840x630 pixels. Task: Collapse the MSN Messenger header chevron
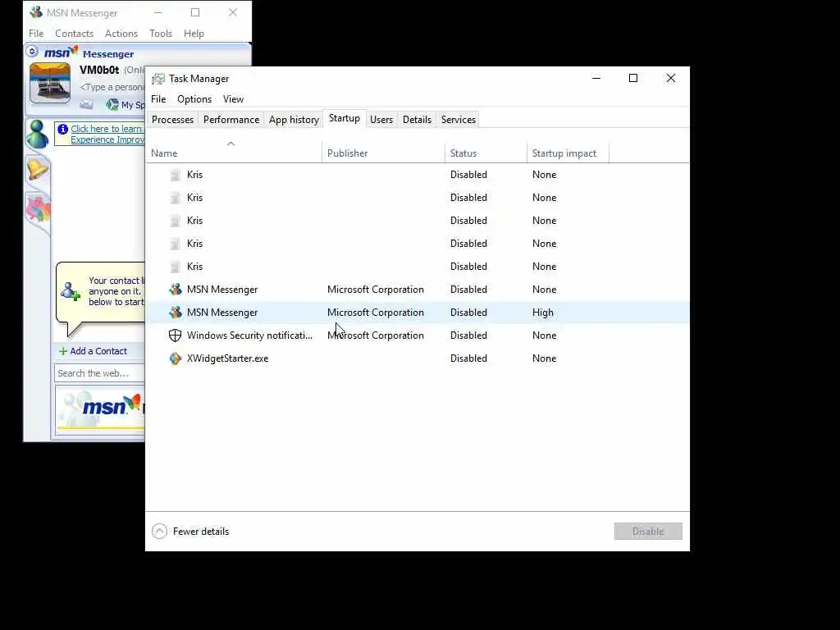click(x=32, y=52)
